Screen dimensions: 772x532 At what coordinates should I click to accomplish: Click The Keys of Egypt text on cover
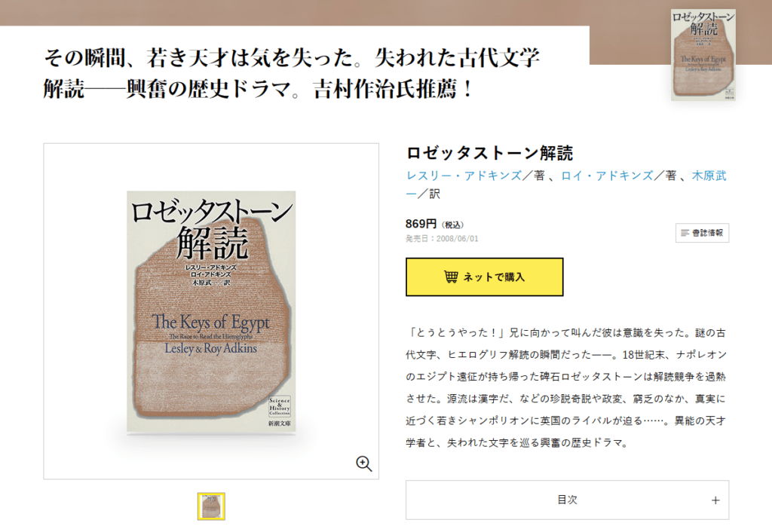click(x=211, y=323)
